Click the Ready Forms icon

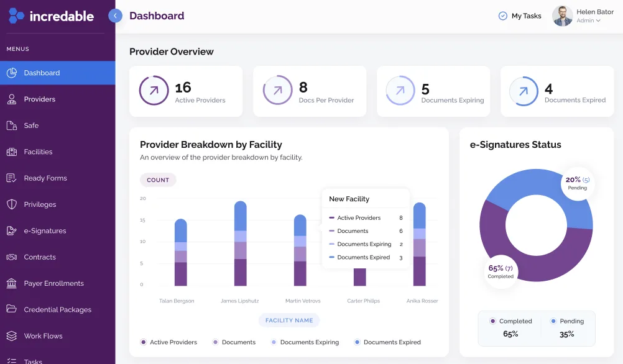coord(12,178)
